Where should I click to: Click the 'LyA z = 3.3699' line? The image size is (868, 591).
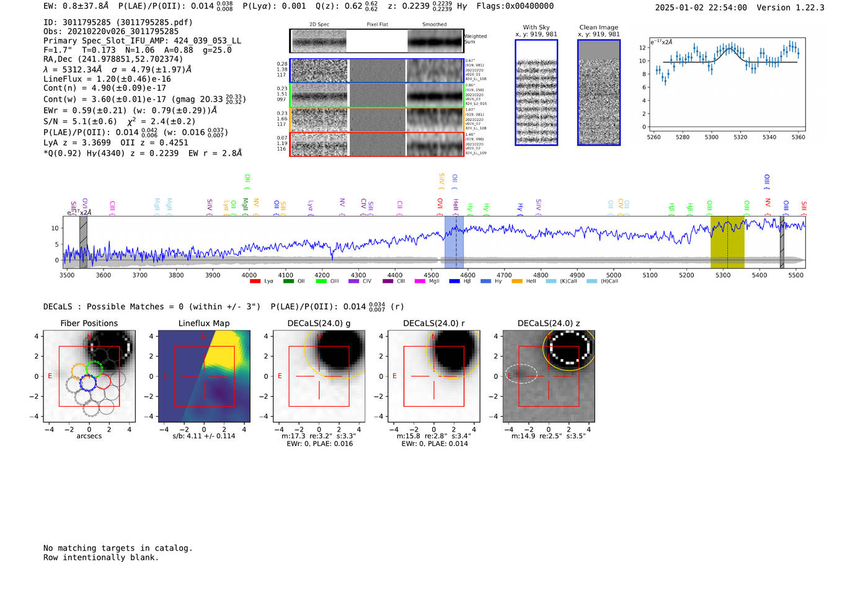tap(77, 143)
